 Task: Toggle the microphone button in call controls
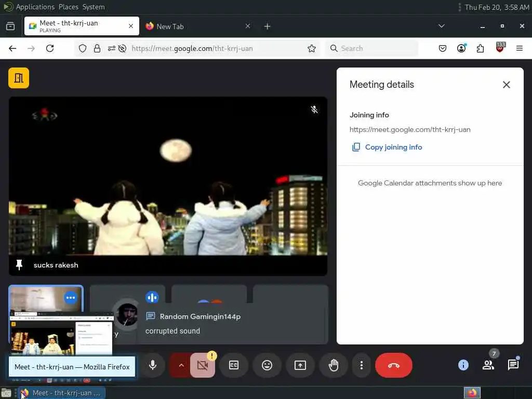click(x=153, y=365)
